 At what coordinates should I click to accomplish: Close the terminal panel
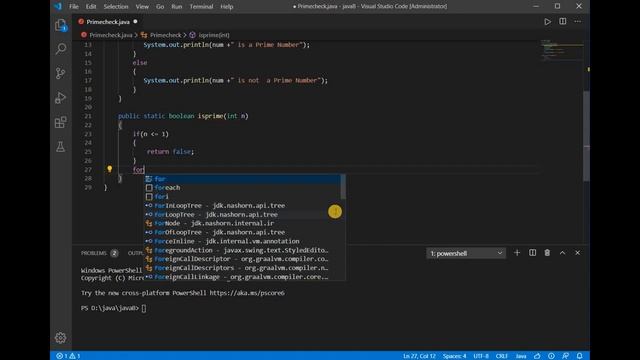pos(578,253)
